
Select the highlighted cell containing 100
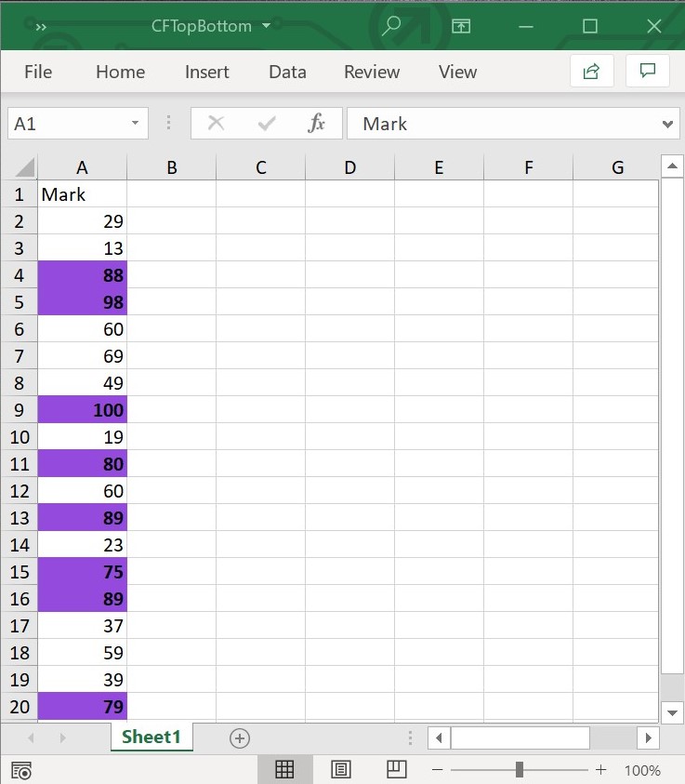[x=83, y=410]
